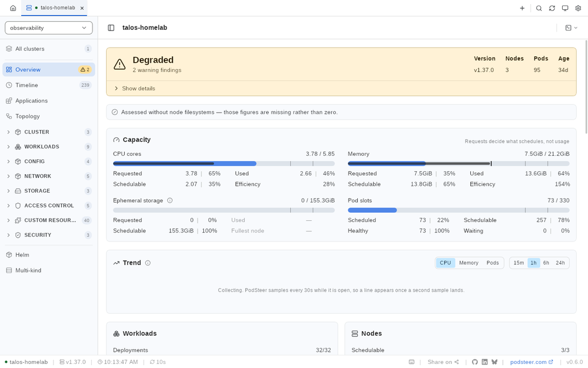
Task: Open the observability namespace dropdown
Action: coord(49,28)
